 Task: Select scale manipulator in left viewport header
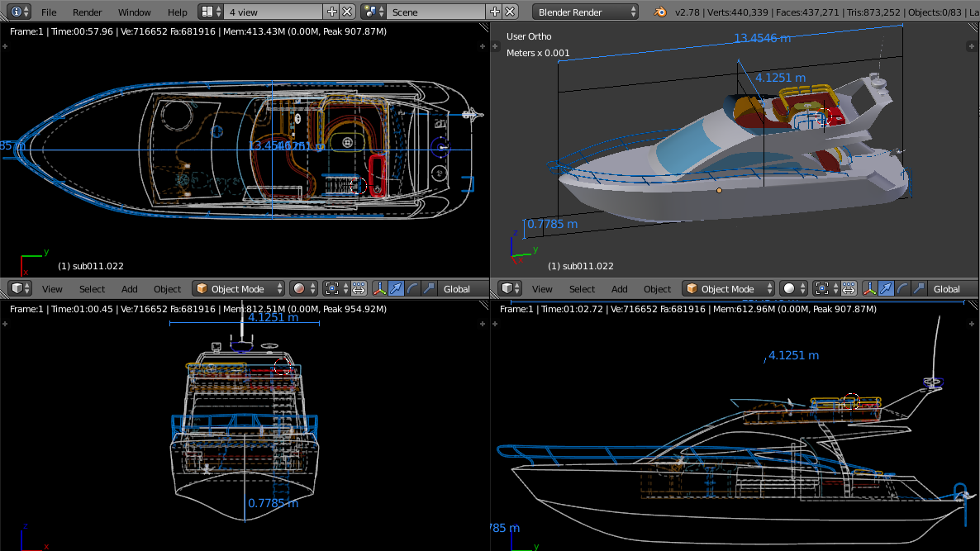click(429, 288)
